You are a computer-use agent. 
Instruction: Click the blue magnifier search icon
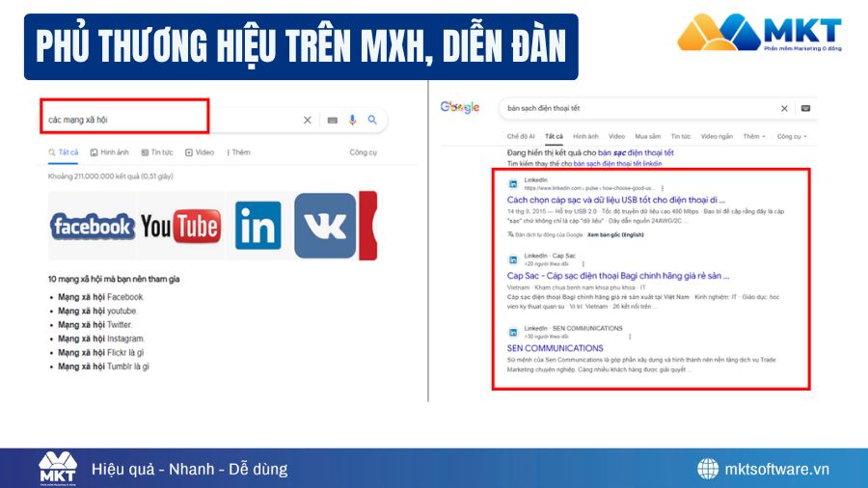[x=372, y=120]
